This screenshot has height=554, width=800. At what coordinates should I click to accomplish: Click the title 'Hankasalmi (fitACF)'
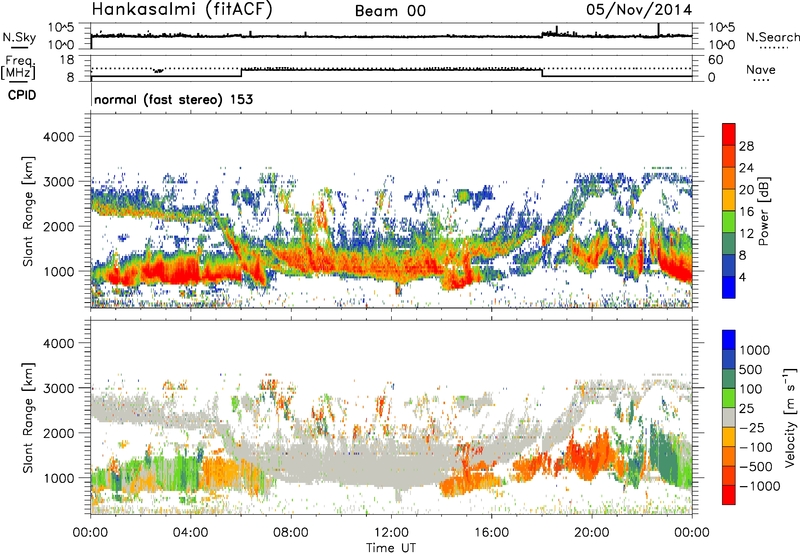point(182,10)
